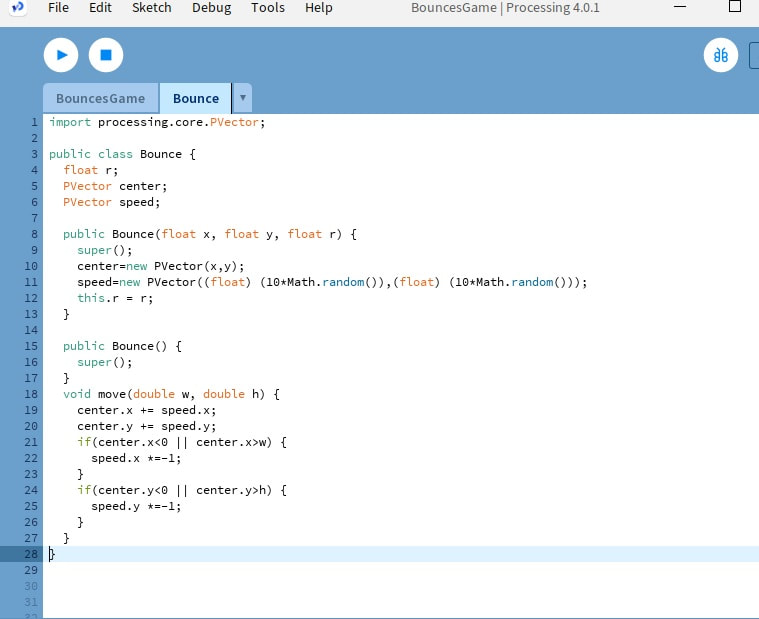Toggle the debugger butterfly icon

coord(721,55)
